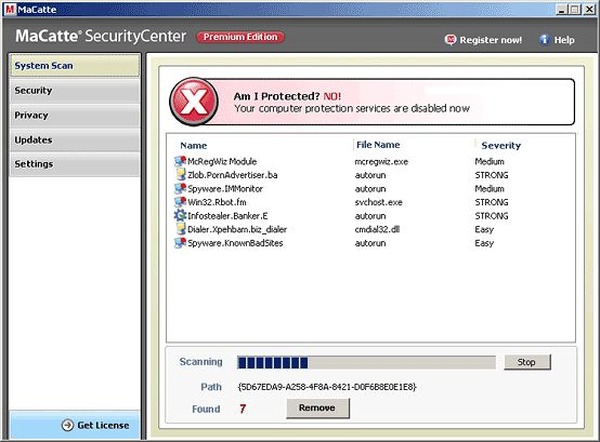Click the svchost.exe file name
This screenshot has width=600, height=442.
[x=379, y=202]
